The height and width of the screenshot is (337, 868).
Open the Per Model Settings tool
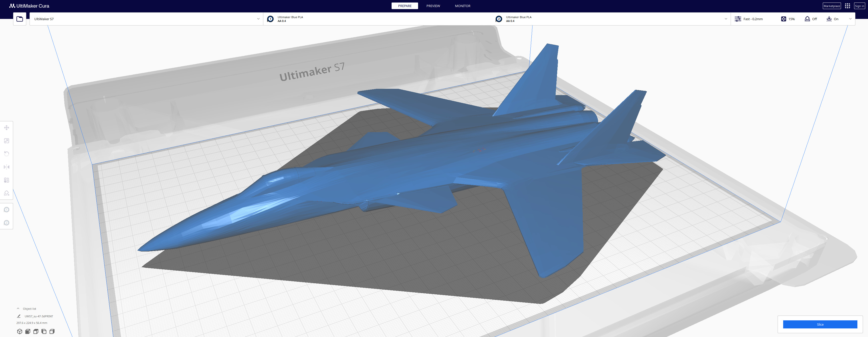[6, 180]
